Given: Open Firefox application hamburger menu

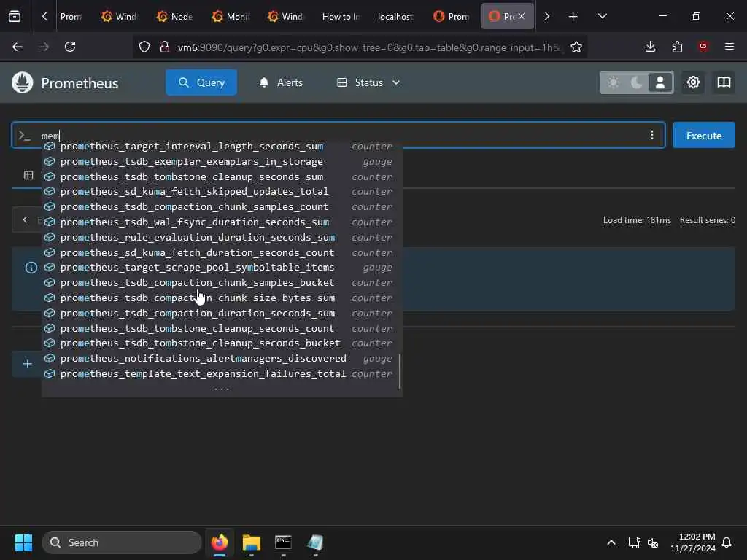Looking at the screenshot, I should (x=729, y=47).
